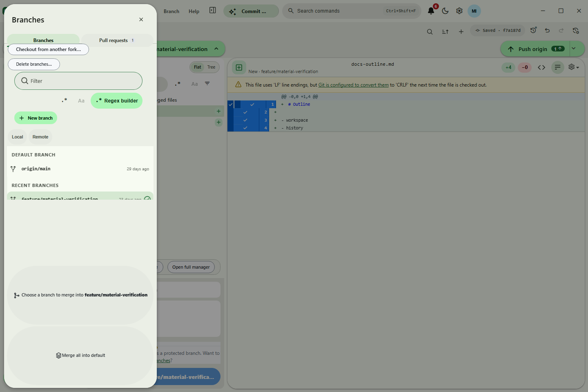Toggle regex in changed files filter

pyautogui.click(x=178, y=84)
